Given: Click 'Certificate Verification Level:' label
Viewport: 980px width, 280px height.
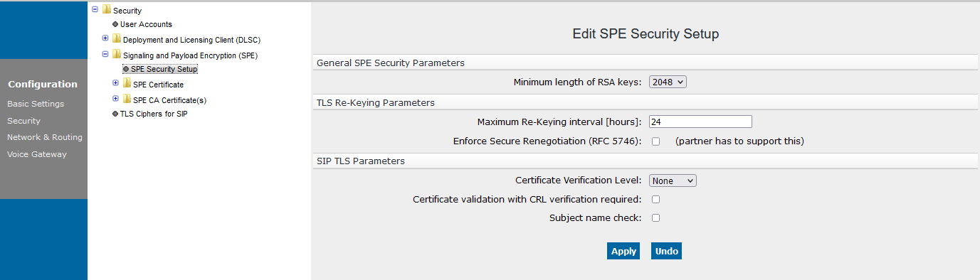Looking at the screenshot, I should point(579,181).
